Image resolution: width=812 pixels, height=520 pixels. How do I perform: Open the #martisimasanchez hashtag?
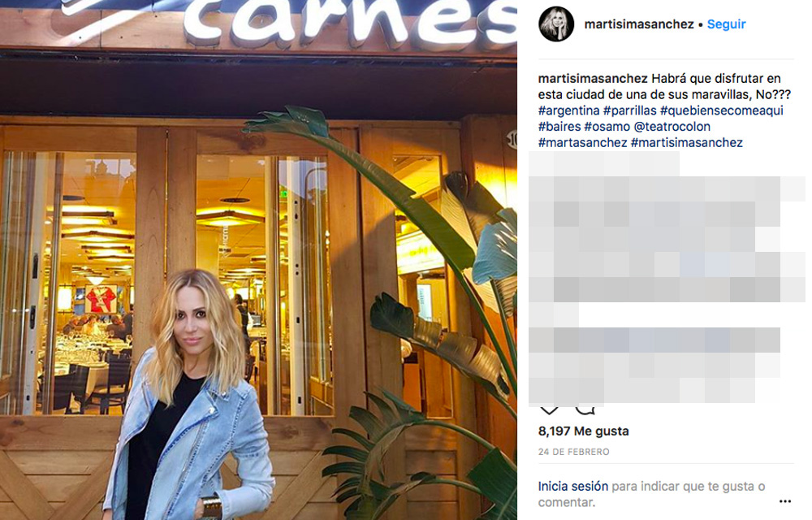(687, 142)
